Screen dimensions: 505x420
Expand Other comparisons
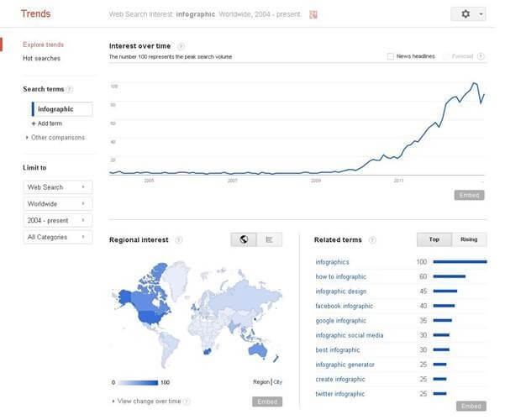(x=56, y=139)
